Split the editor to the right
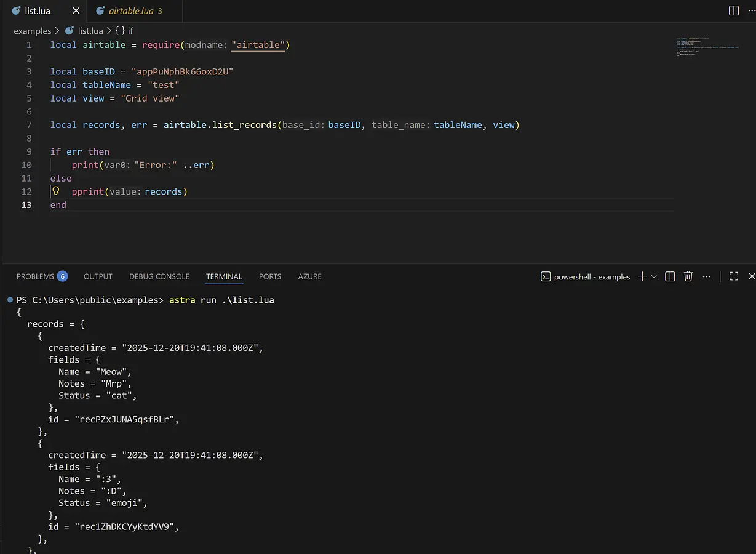Image resolution: width=756 pixels, height=554 pixels. click(x=734, y=10)
